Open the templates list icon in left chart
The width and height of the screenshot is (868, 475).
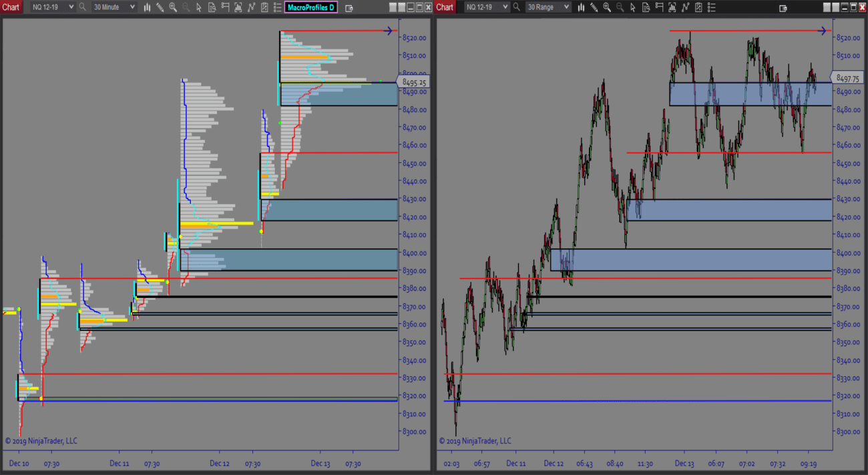[x=277, y=7]
